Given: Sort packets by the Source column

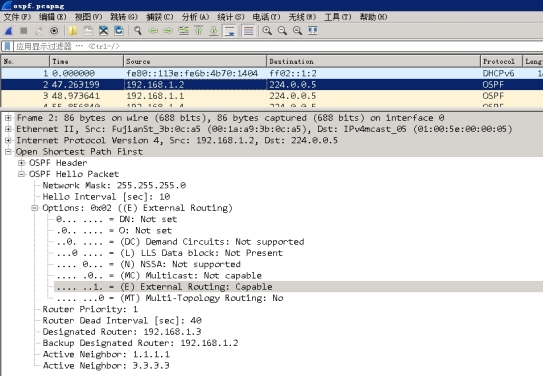Looking at the screenshot, I should 195,61.
